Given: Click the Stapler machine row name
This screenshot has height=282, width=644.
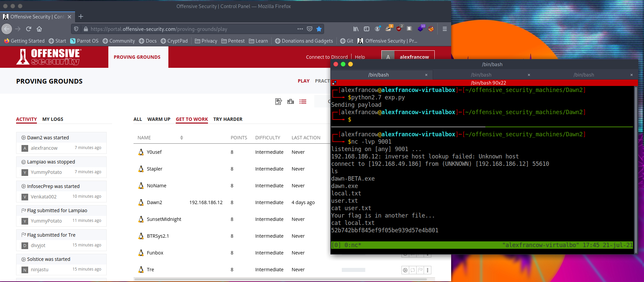Looking at the screenshot, I should tap(154, 169).
